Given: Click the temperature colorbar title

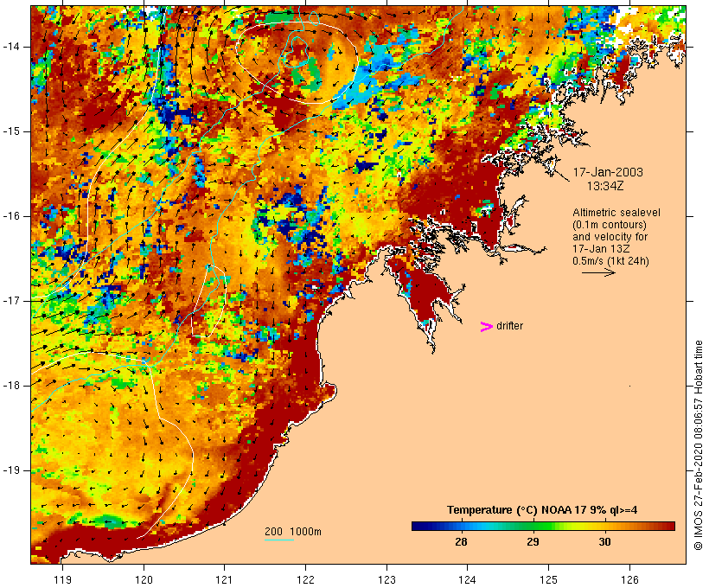Looking at the screenshot, I should pyautogui.click(x=542, y=510).
